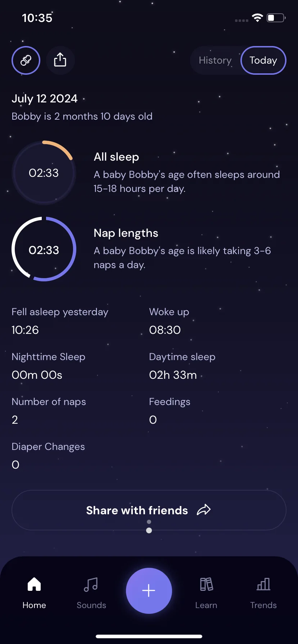The image size is (298, 644).
Task: Open the Learn books icon
Action: 206,584
